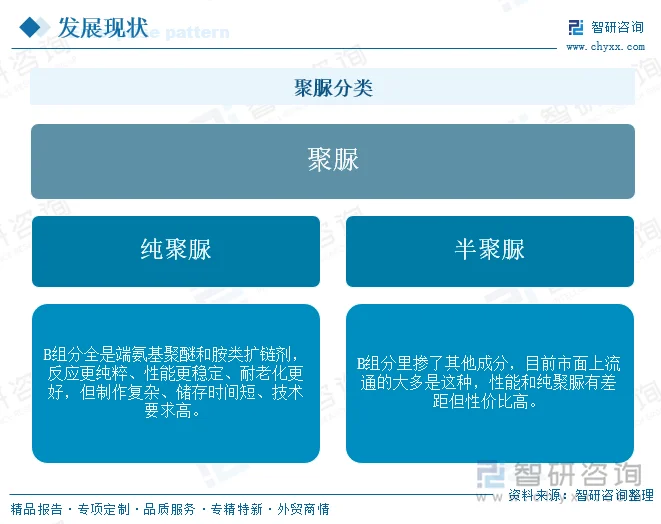Select the top-level 聚脲 box

[333, 161]
